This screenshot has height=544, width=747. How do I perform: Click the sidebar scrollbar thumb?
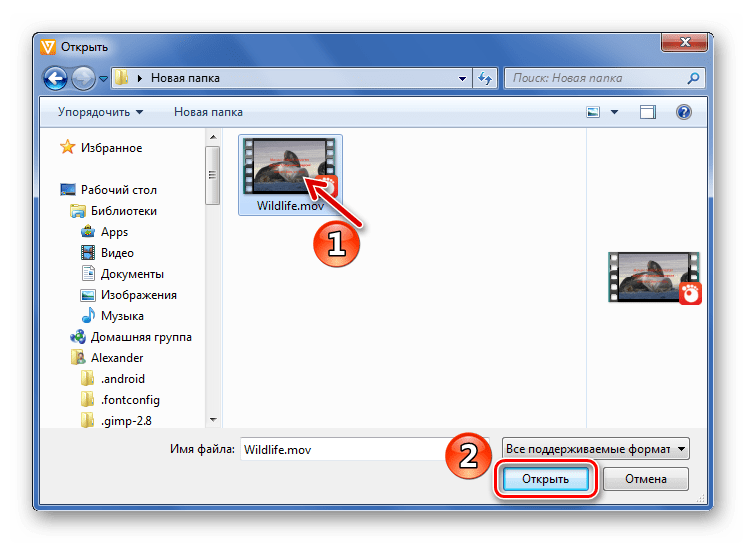(212, 175)
